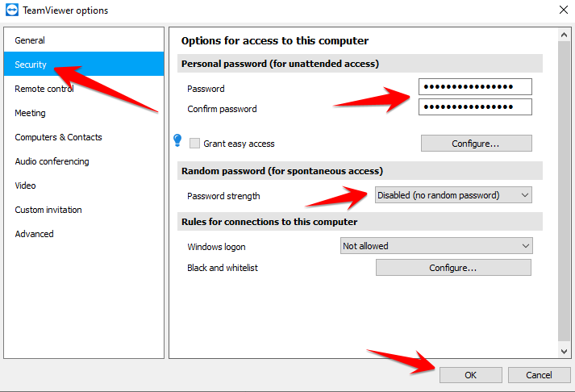The width and height of the screenshot is (575, 392).
Task: Click the vertical scrollbar thumb
Action: 564,190
